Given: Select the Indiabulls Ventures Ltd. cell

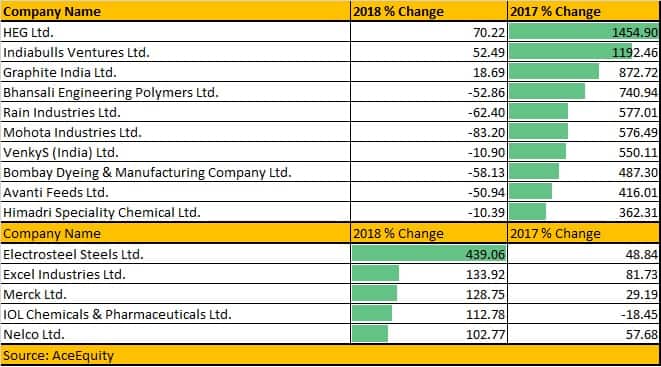Looking at the screenshot, I should pyautogui.click(x=175, y=52).
